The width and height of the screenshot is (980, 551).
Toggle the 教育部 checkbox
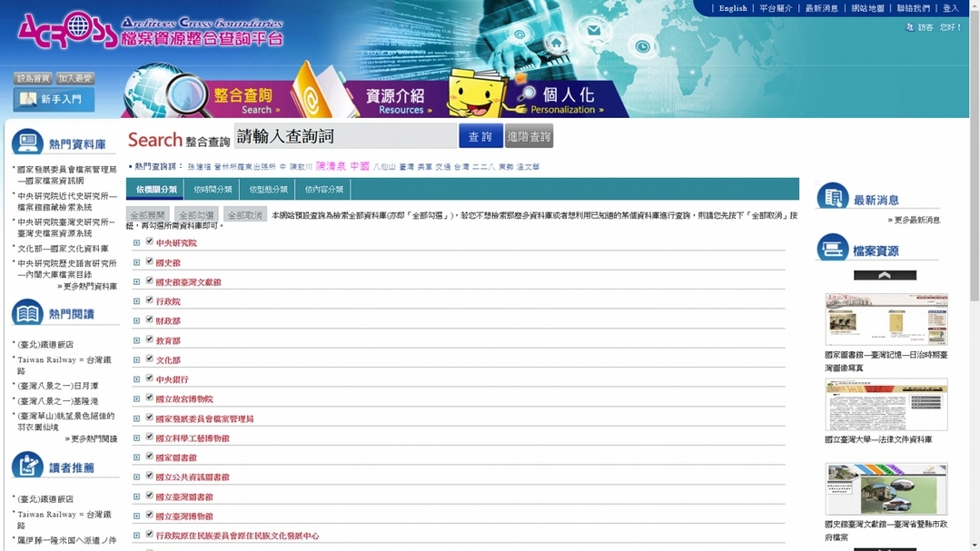(x=149, y=339)
